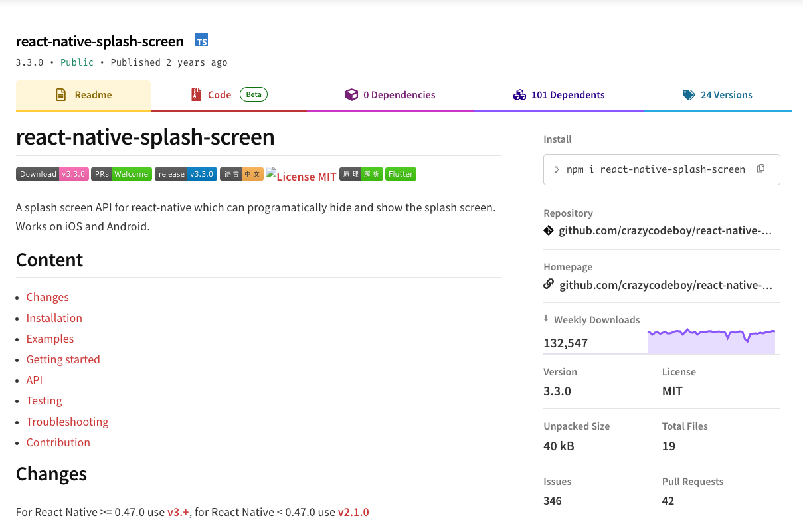Click the 原理解析 badge
Viewport: 803px width, 532px height.
pyautogui.click(x=361, y=174)
